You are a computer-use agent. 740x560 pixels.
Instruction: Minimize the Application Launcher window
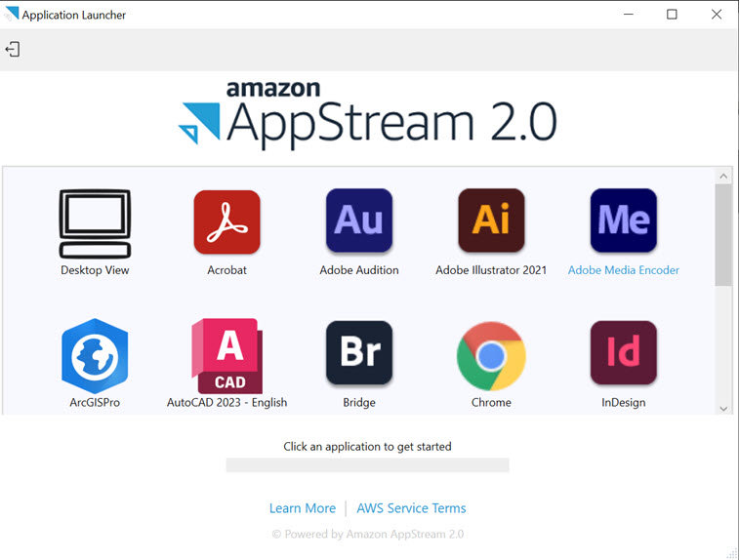[628, 15]
